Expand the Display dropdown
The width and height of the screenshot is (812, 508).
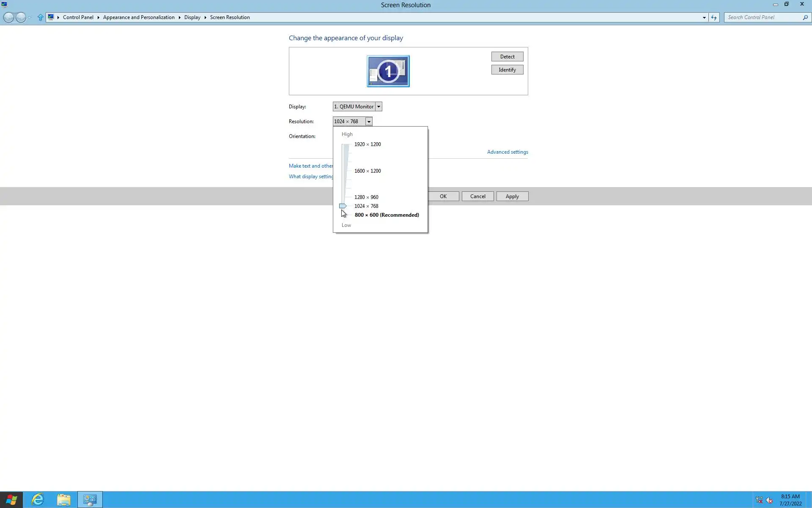tap(379, 107)
